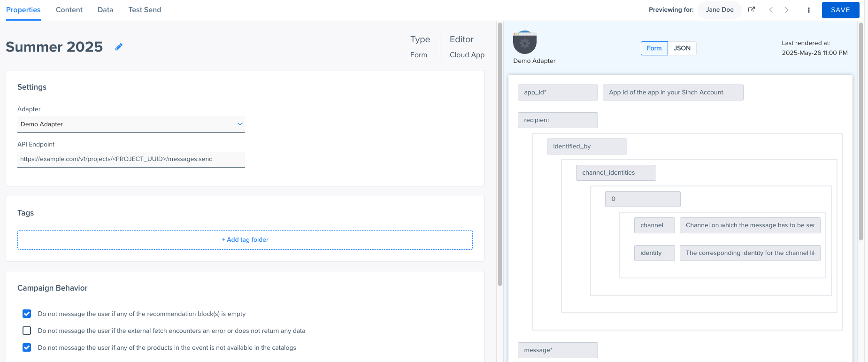
Task: Select the Form view toggle
Action: click(654, 48)
